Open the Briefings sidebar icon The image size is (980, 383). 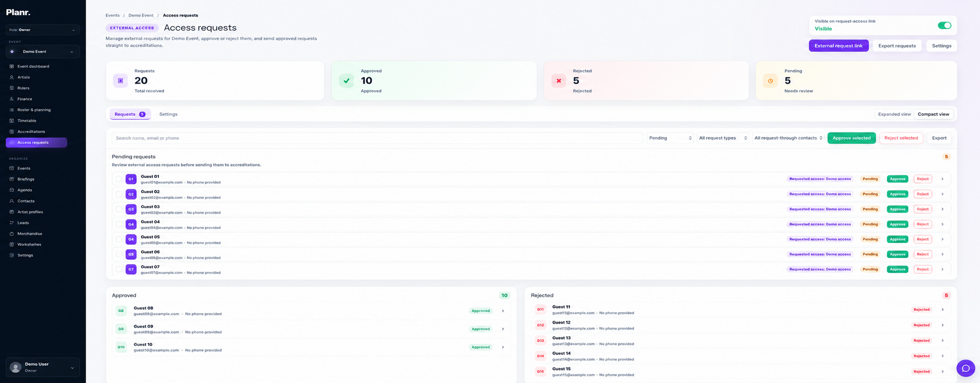click(12, 179)
